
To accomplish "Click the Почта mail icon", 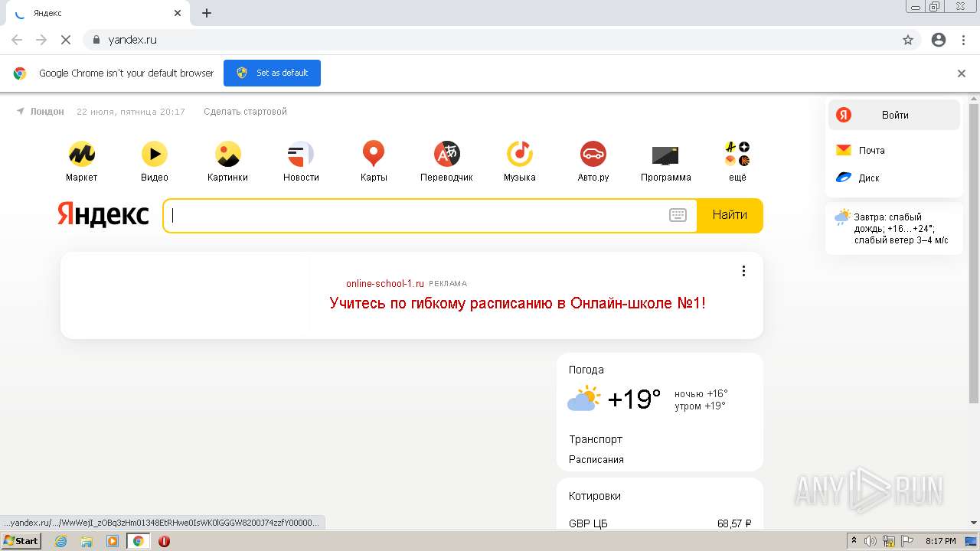I will (x=843, y=150).
